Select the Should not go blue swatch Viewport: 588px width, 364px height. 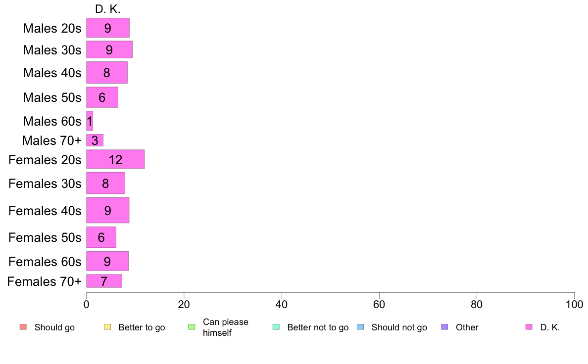(x=360, y=327)
